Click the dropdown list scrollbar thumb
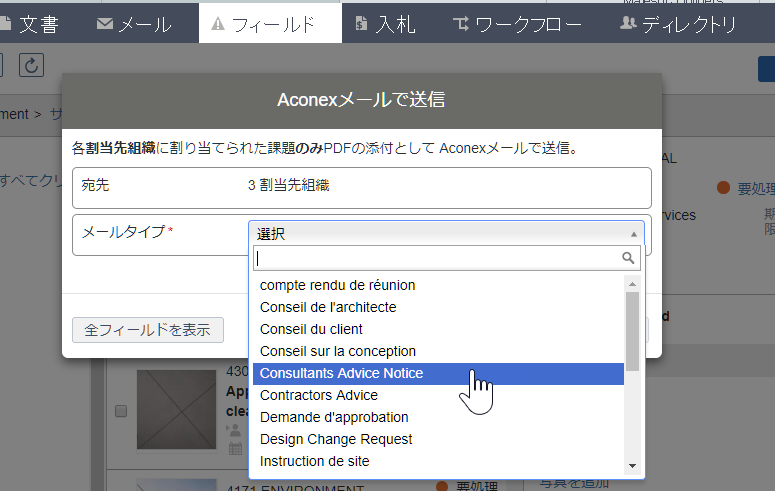The image size is (775, 491). [x=632, y=331]
